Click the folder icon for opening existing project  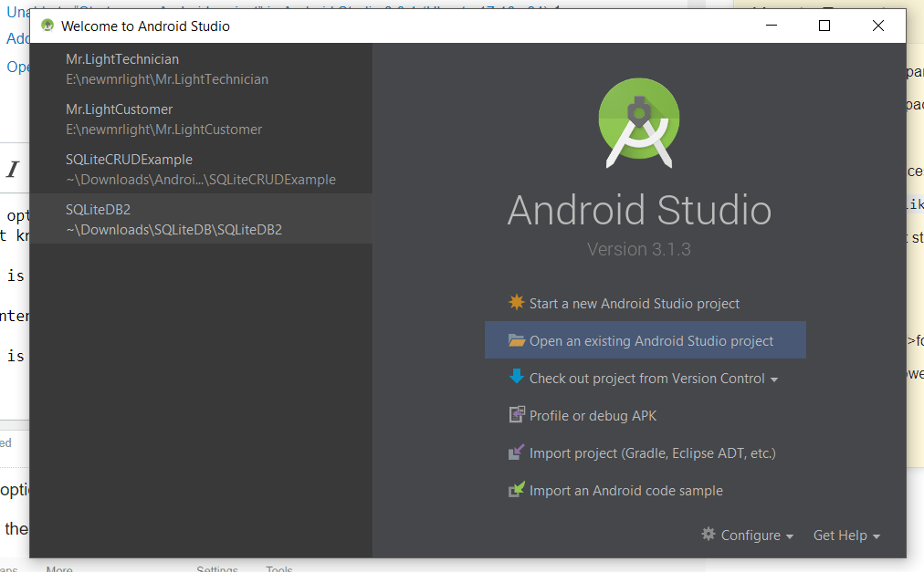[x=516, y=340]
